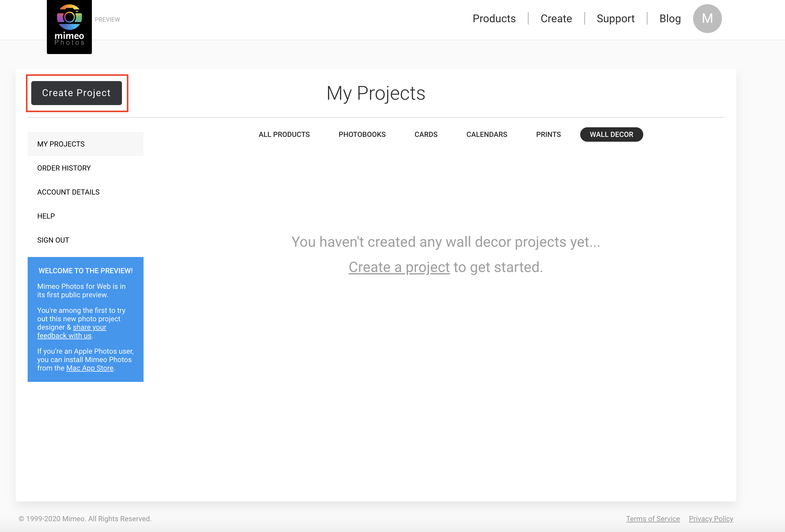
Task: Visit the Blog link
Action: [670, 19]
